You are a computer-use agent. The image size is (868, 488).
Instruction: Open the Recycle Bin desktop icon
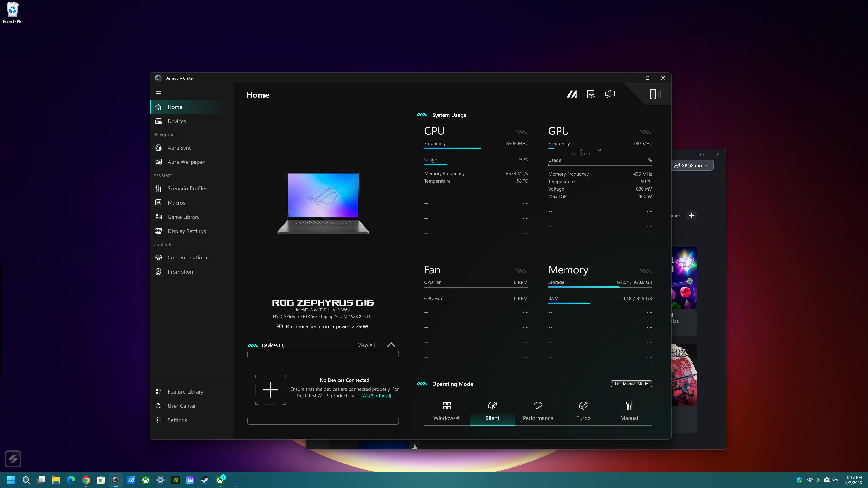[x=12, y=13]
